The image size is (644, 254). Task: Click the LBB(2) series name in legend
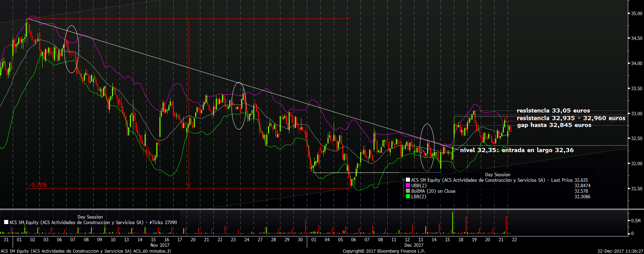tap(419, 197)
